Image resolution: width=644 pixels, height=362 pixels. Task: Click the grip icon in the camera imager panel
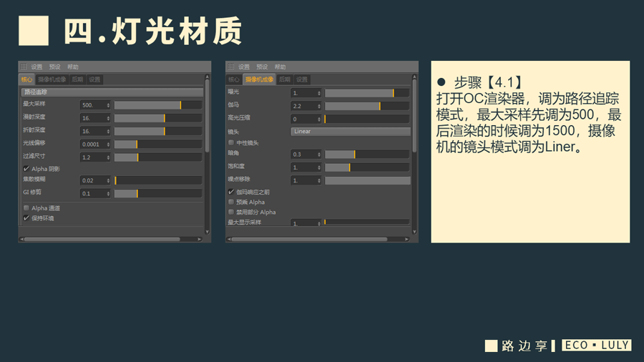pos(230,67)
